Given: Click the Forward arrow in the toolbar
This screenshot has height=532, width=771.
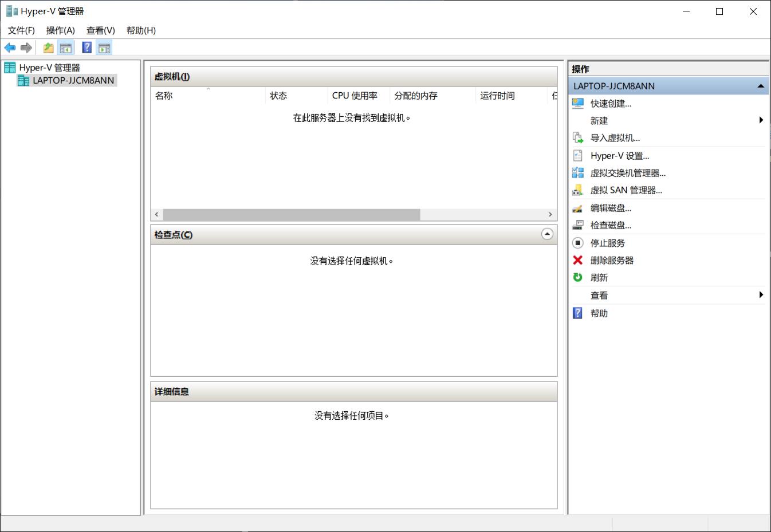Looking at the screenshot, I should [x=26, y=48].
